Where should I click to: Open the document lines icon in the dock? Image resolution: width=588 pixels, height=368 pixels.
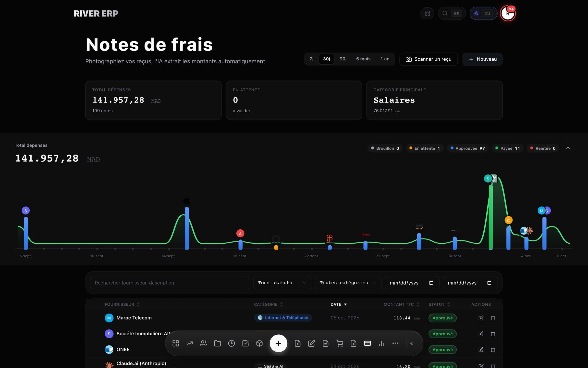pyautogui.click(x=325, y=343)
